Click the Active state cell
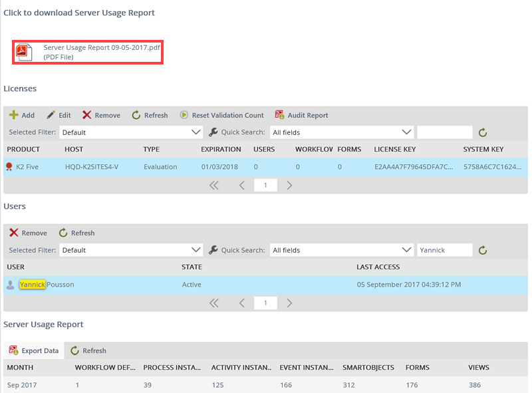 192,285
